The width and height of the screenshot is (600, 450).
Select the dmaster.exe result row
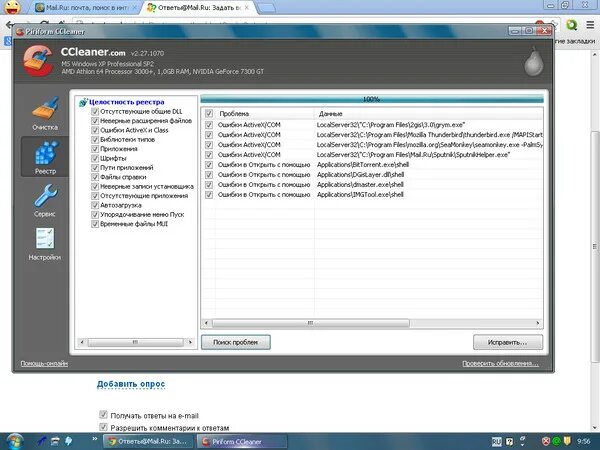pos(372,185)
